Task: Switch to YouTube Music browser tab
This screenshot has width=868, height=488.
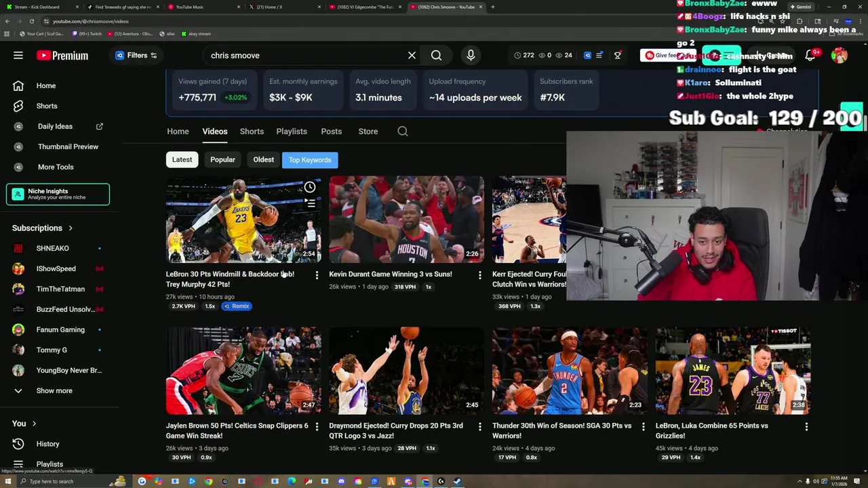Action: (203, 7)
